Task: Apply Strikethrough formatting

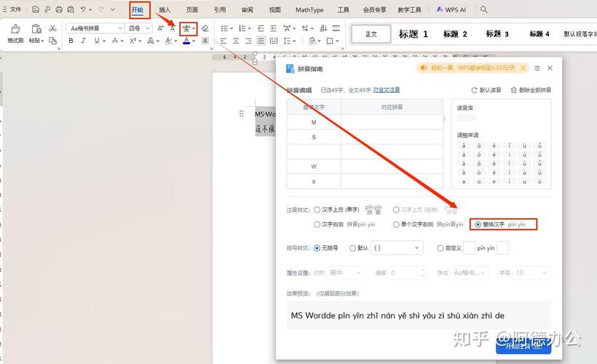Action: click(115, 40)
